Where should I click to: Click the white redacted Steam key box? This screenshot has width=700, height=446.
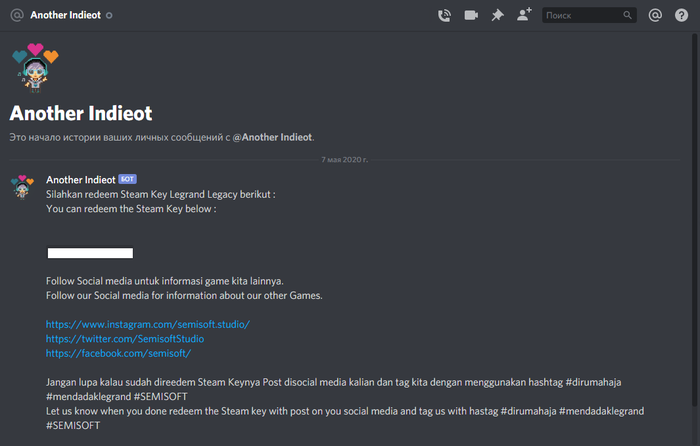tap(90, 253)
